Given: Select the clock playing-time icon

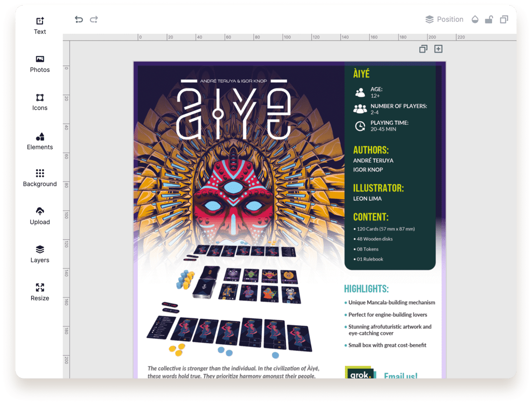Looking at the screenshot, I should (360, 126).
